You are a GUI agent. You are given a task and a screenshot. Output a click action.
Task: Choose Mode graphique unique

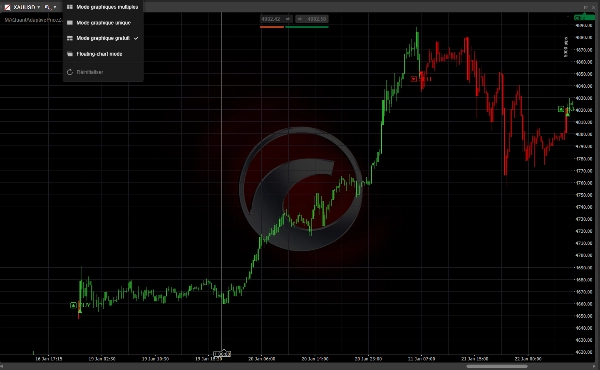[x=103, y=23]
